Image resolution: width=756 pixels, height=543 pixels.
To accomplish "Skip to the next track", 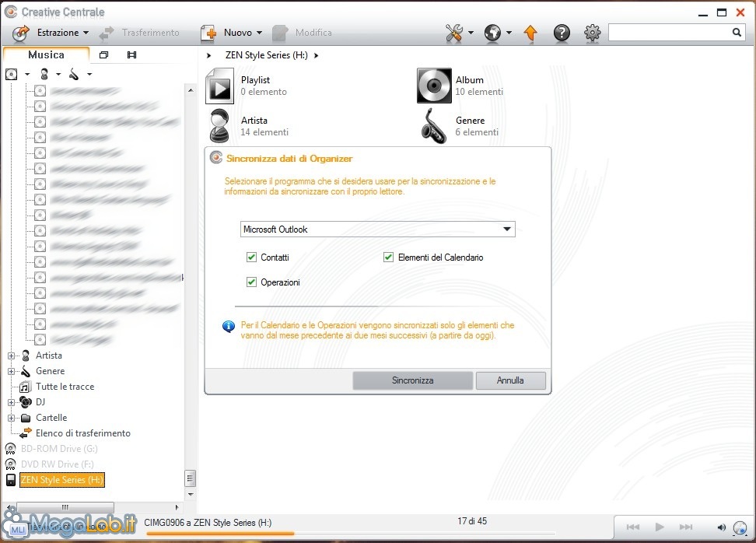I will (x=685, y=527).
